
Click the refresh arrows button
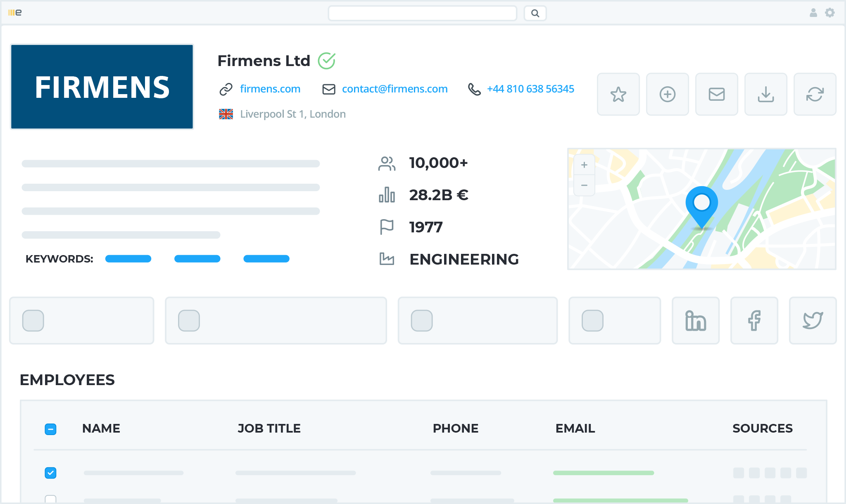pos(815,94)
